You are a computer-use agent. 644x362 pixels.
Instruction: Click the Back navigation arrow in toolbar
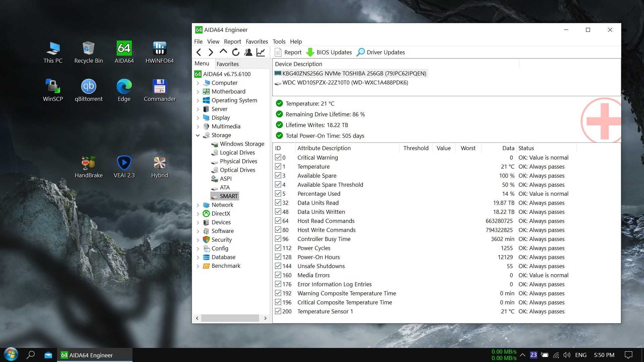(x=199, y=52)
